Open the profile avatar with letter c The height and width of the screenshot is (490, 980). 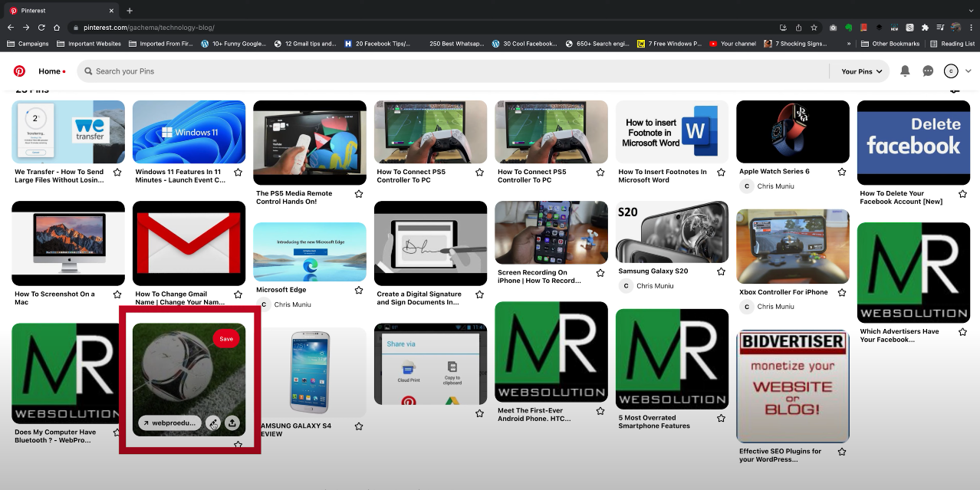coord(951,71)
